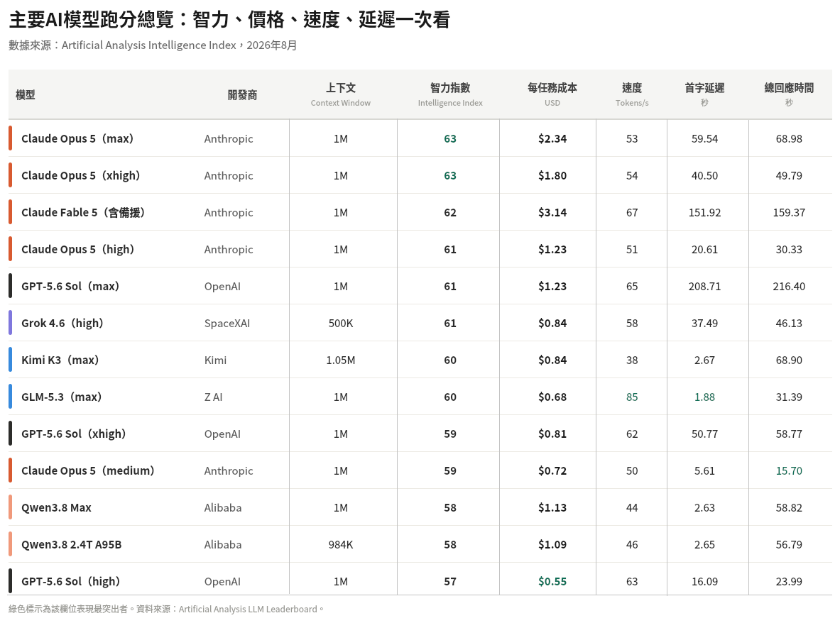This screenshot has height=623, width=840.
Task: Select the GPT-5.6 Sol (high) model name
Action: click(x=71, y=582)
